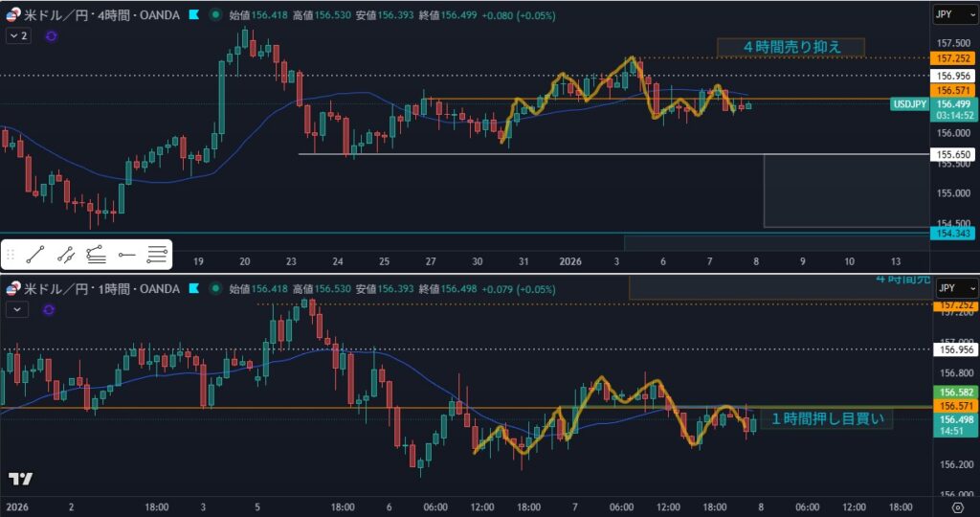980x517 pixels.
Task: Toggle the purple indicator icon in top chart
Action: pos(51,35)
